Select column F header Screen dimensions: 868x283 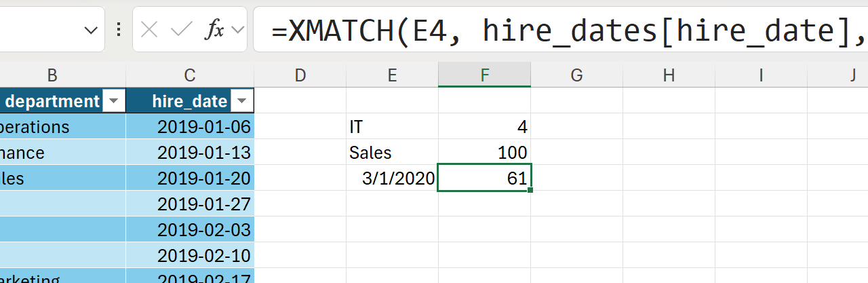tap(484, 75)
